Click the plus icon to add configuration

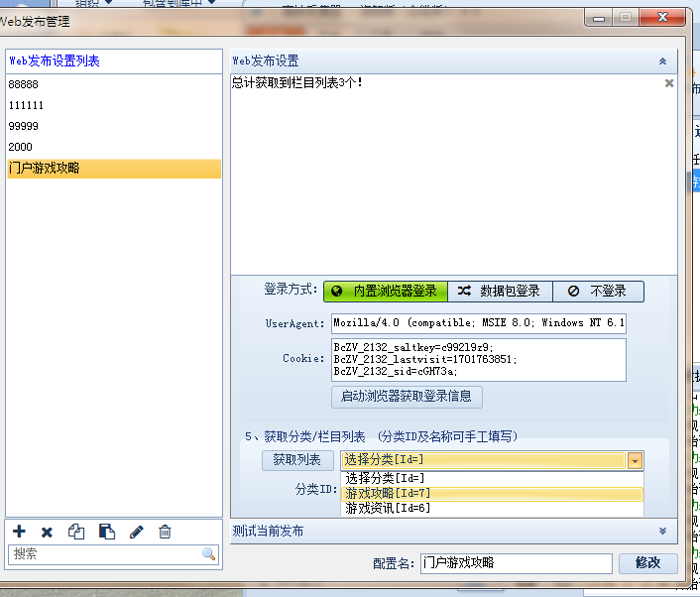(x=19, y=533)
